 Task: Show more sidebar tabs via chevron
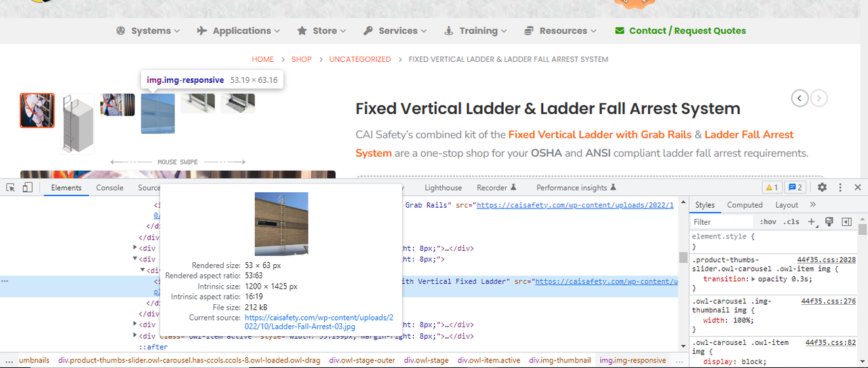[812, 204]
